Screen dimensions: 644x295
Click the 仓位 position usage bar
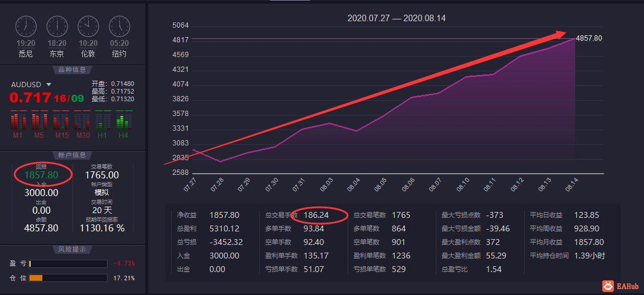68,278
